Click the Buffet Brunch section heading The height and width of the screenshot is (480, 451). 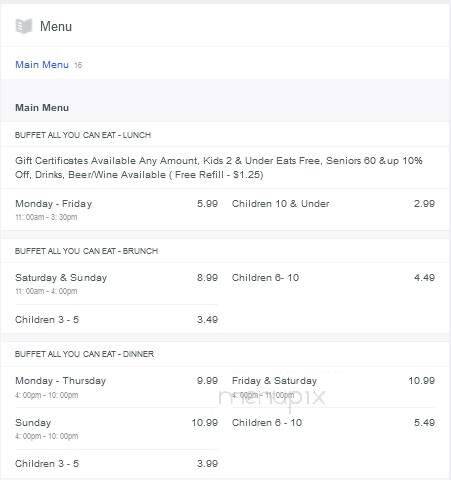coord(86,251)
